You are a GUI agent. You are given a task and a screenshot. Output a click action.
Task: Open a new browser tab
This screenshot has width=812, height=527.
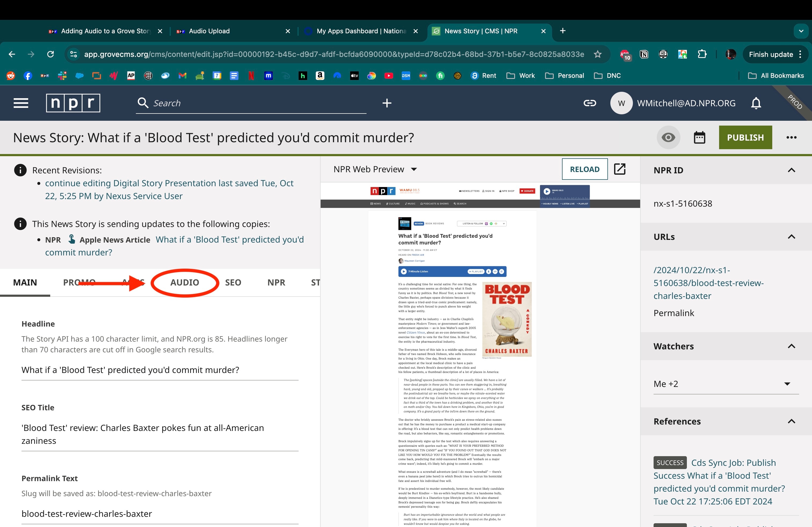point(563,31)
